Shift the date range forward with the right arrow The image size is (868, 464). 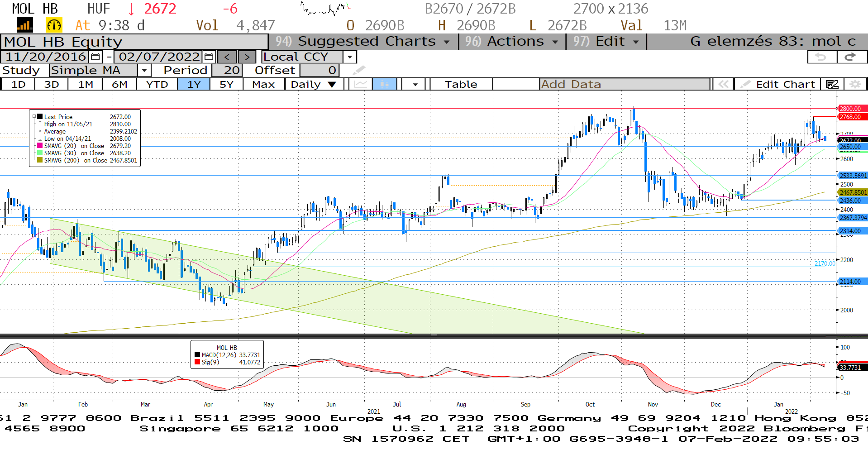(247, 57)
